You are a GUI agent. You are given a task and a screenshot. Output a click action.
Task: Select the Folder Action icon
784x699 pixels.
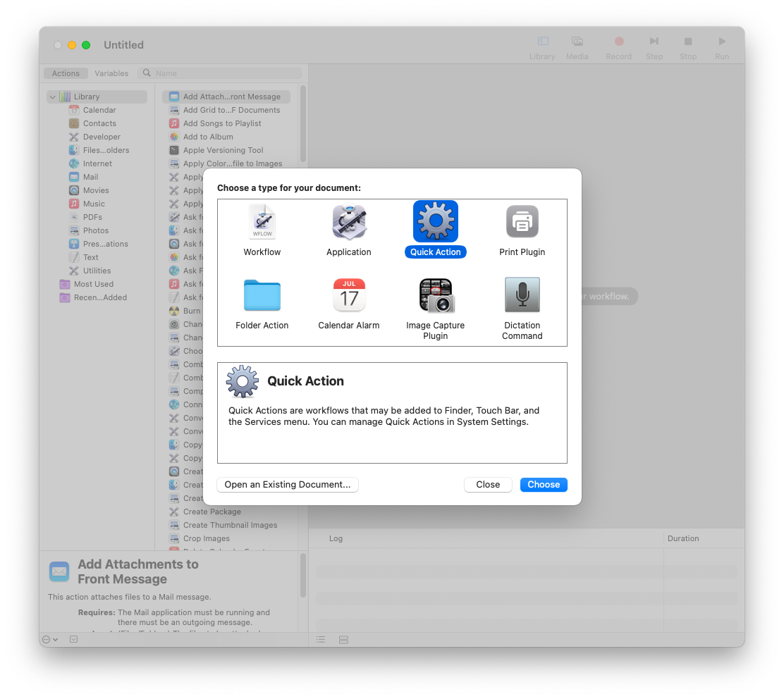(262, 295)
